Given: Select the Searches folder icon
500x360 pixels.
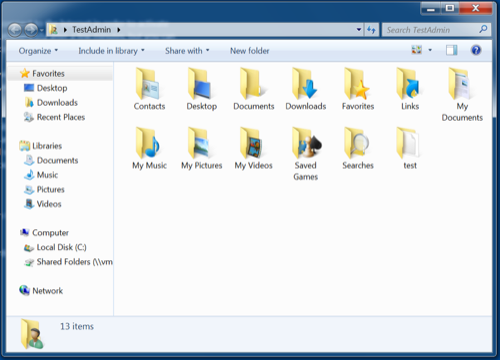Looking at the screenshot, I should point(357,143).
